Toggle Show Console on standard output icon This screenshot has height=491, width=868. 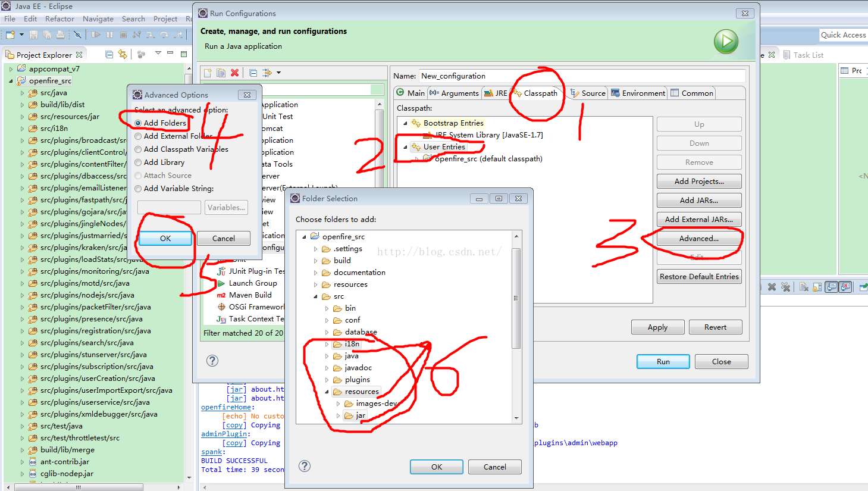(x=831, y=287)
